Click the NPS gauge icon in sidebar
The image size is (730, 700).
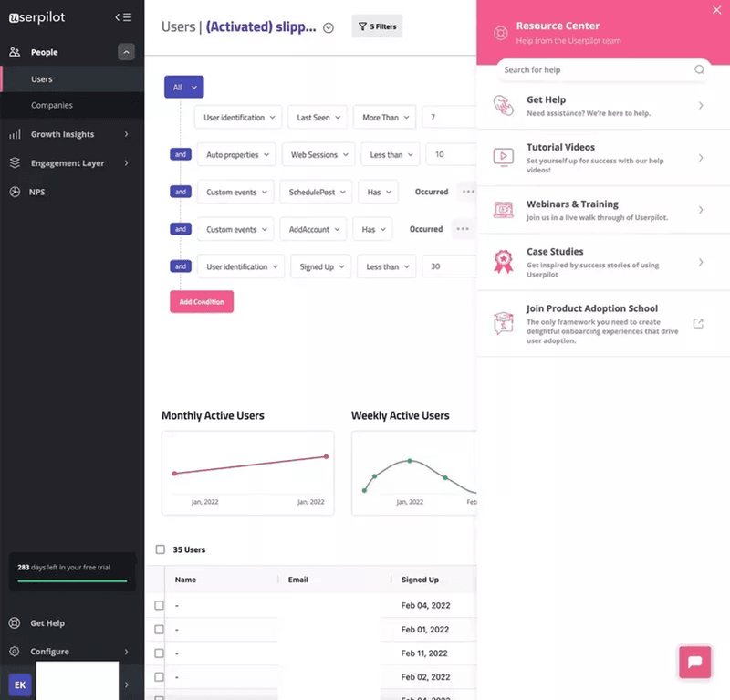15,193
